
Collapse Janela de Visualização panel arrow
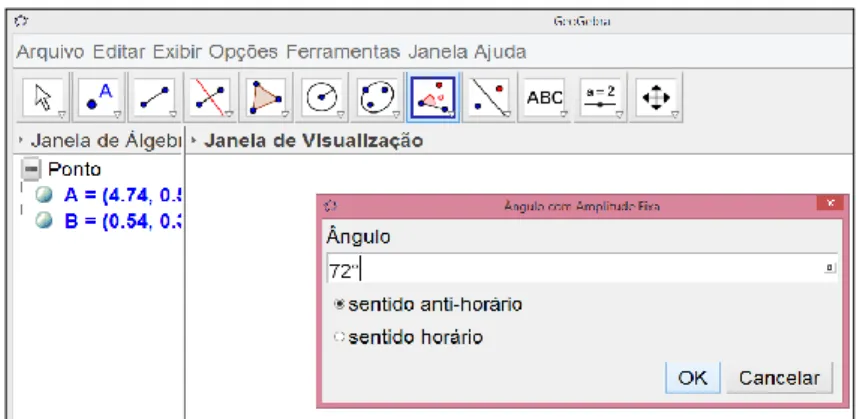click(193, 141)
